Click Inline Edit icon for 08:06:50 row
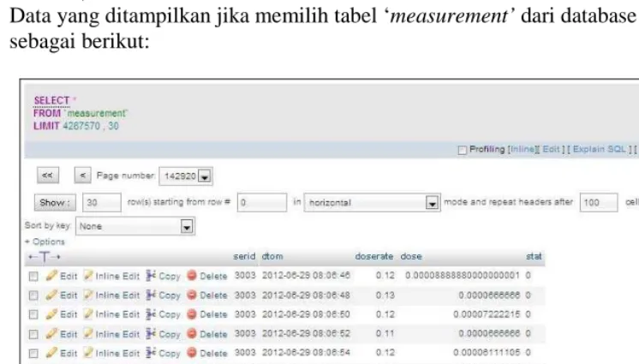This screenshot has height=364, width=639. tap(88, 313)
